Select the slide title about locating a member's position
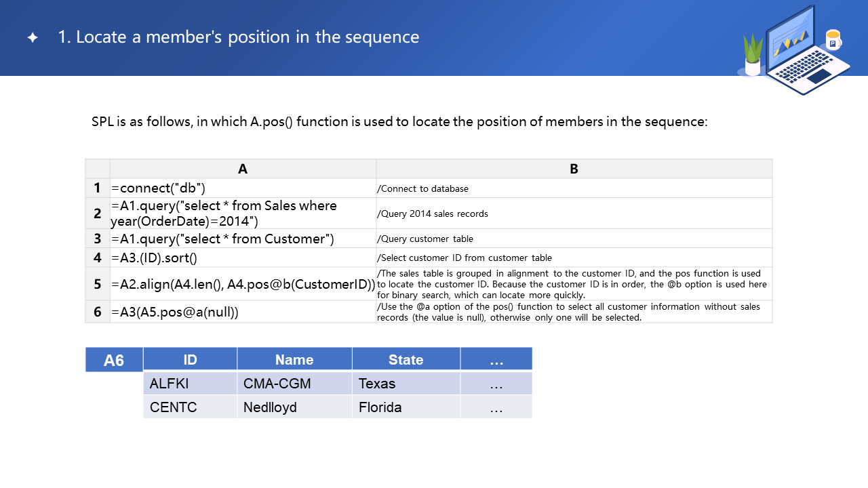The image size is (868, 488). (x=239, y=37)
